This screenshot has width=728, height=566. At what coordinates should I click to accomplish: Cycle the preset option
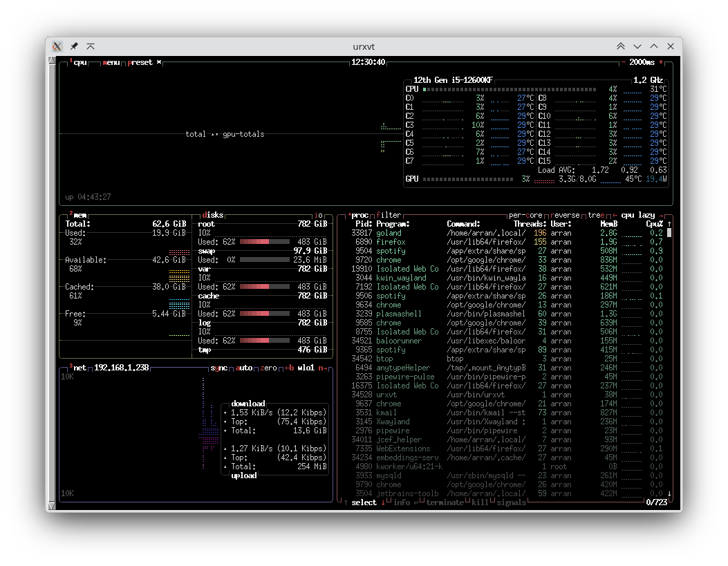[x=144, y=62]
